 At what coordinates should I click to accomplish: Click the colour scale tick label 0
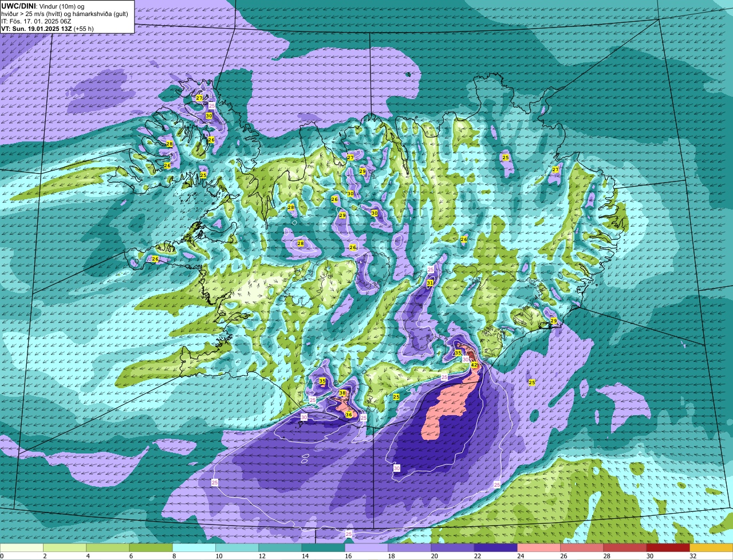click(2, 556)
